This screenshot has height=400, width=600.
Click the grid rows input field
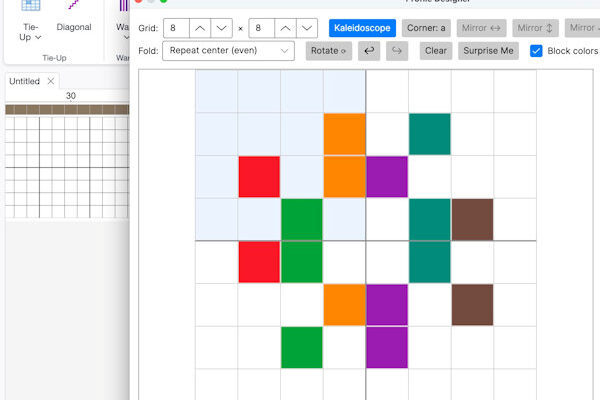(262, 28)
